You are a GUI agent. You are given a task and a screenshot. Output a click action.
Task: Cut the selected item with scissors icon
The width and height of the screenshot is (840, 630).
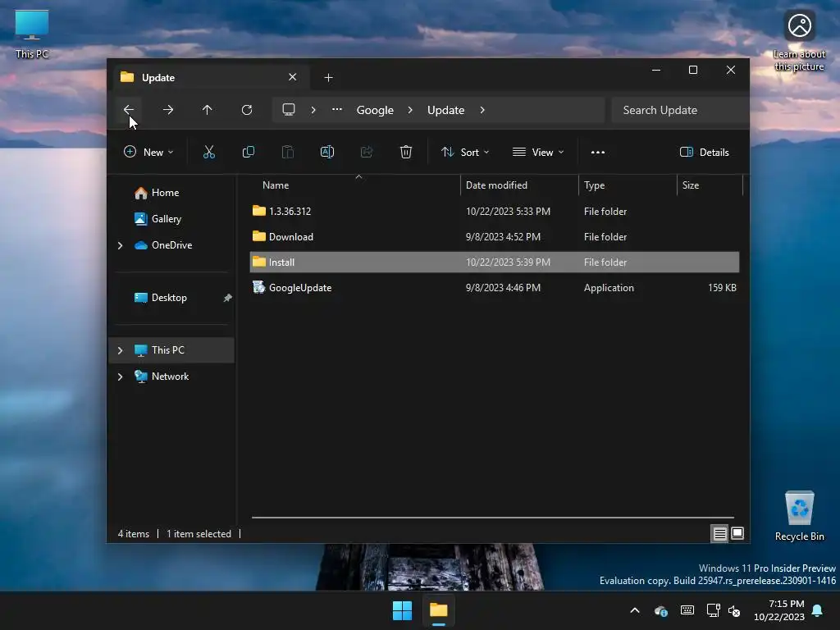[209, 152]
